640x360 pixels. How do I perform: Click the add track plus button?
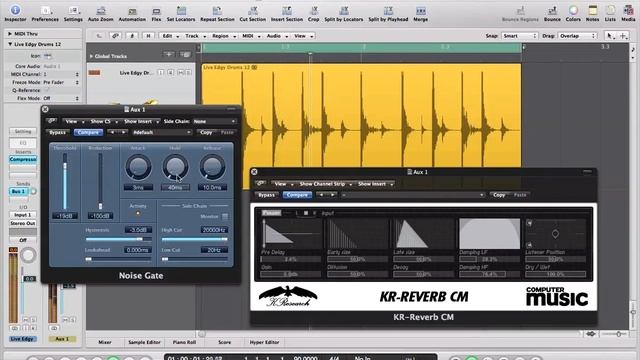pos(168,54)
